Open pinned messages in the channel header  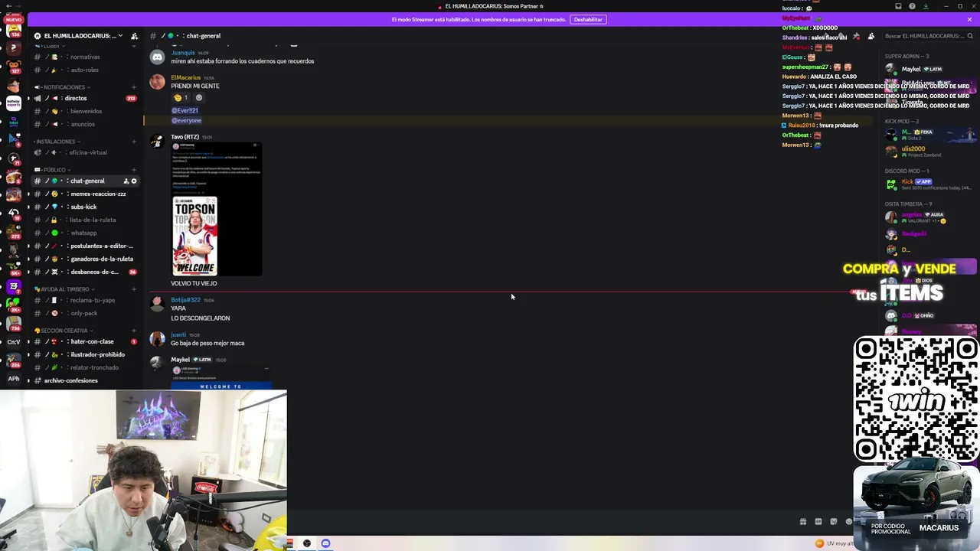click(856, 36)
